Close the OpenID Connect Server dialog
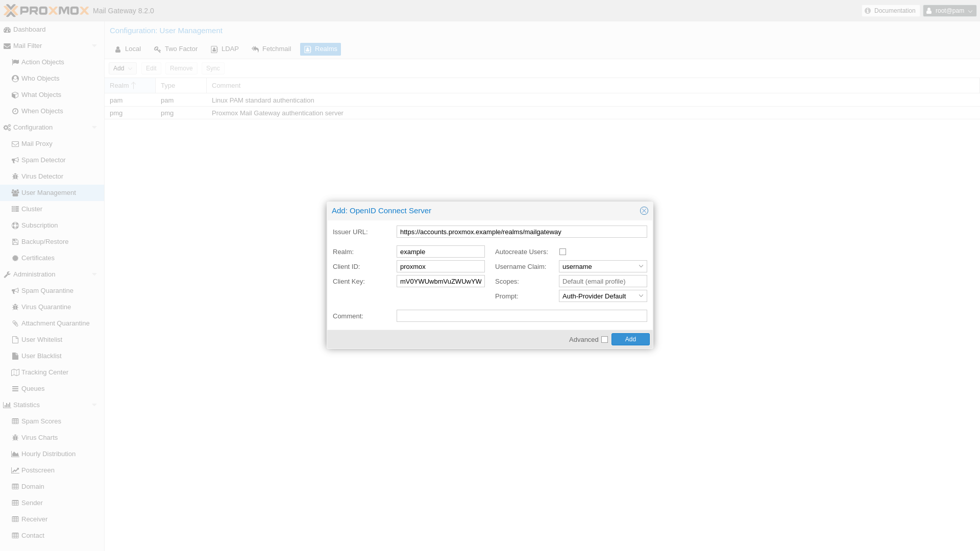Viewport: 980px width, 551px height. (x=644, y=211)
